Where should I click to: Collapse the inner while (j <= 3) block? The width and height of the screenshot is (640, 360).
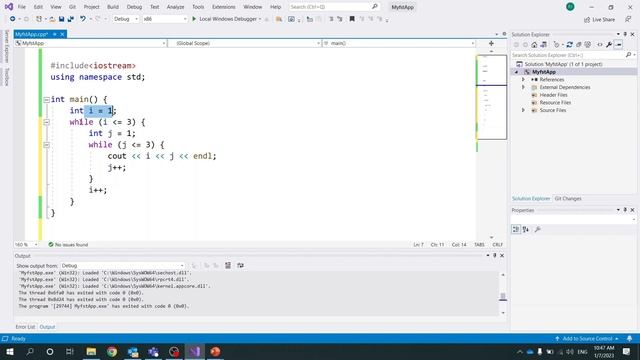pos(47,145)
